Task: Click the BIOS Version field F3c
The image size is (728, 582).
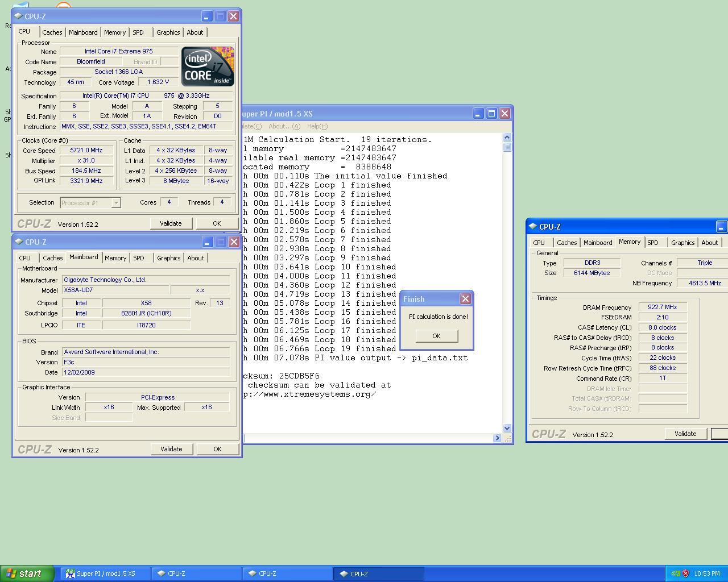Action: coord(146,362)
